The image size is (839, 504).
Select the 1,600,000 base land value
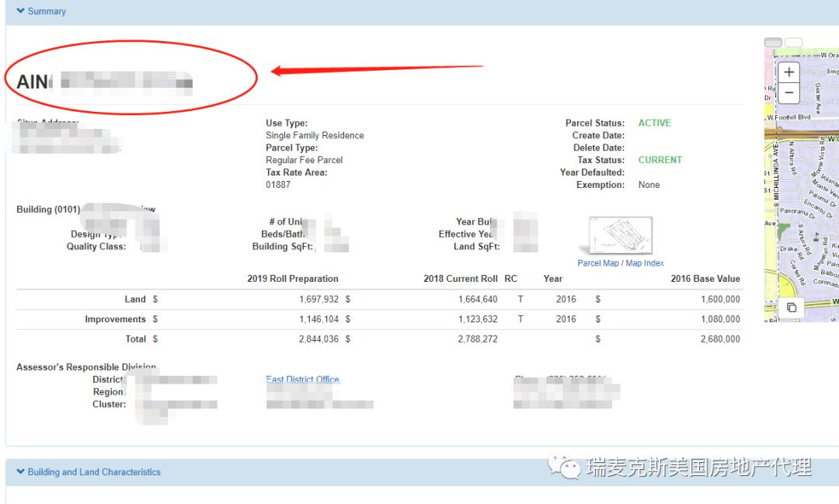point(720,299)
